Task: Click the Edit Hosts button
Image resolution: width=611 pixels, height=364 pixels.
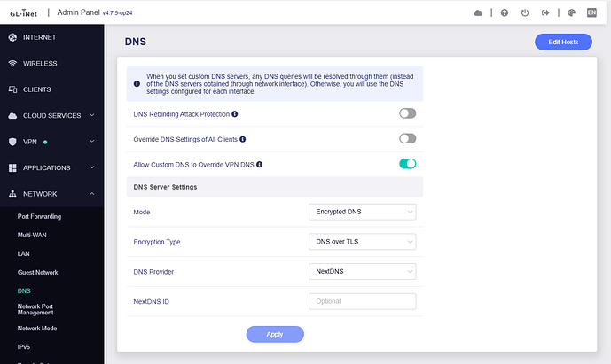Action: pyautogui.click(x=563, y=42)
